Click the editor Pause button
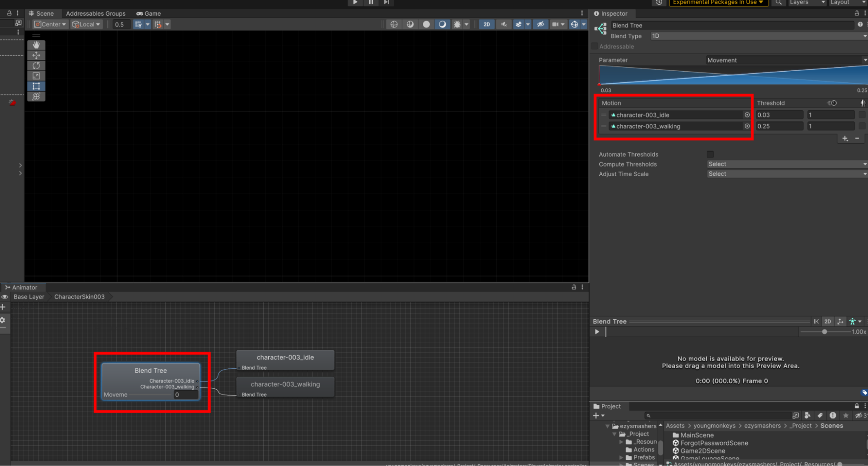Image resolution: width=868 pixels, height=466 pixels. coord(371,3)
